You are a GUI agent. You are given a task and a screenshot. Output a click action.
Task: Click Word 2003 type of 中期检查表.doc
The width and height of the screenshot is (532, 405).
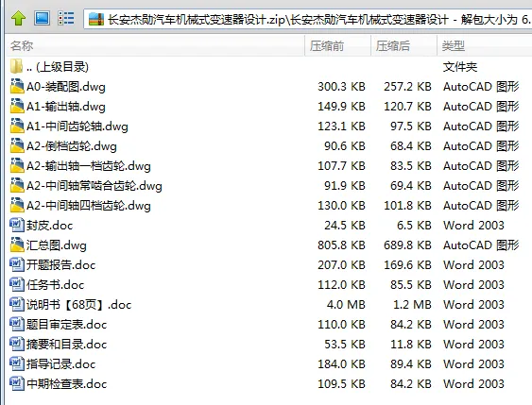coord(473,384)
